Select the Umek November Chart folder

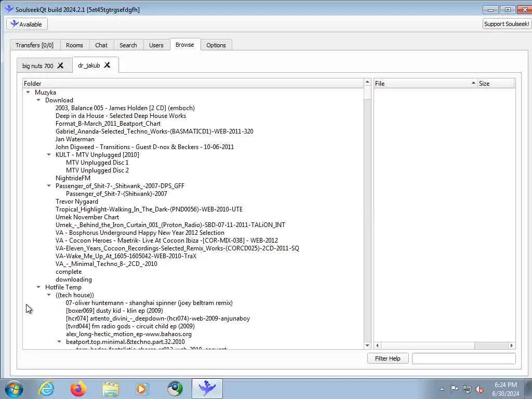pos(87,217)
